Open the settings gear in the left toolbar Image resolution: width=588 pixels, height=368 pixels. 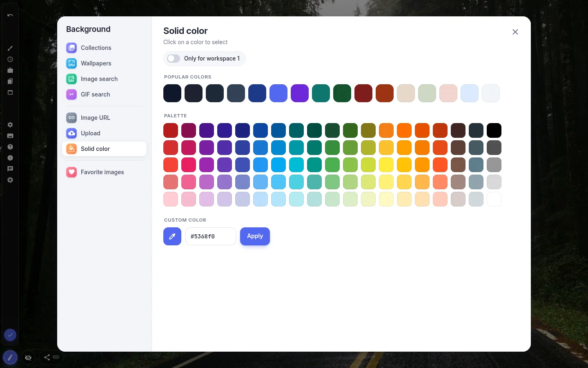(x=10, y=125)
